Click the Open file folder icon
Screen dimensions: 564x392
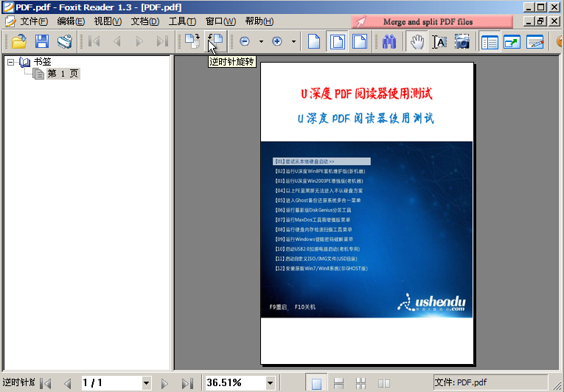tap(18, 42)
